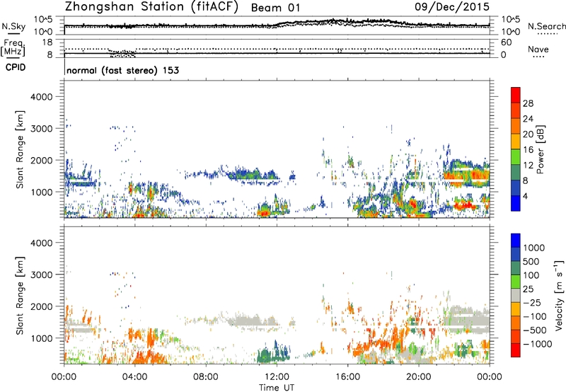Click the "100" value on Velocity colorbar

(531, 275)
